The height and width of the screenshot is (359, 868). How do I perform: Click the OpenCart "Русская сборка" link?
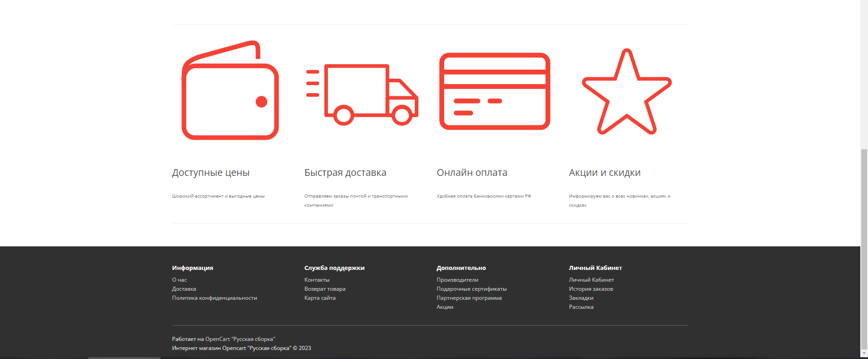[x=240, y=339]
